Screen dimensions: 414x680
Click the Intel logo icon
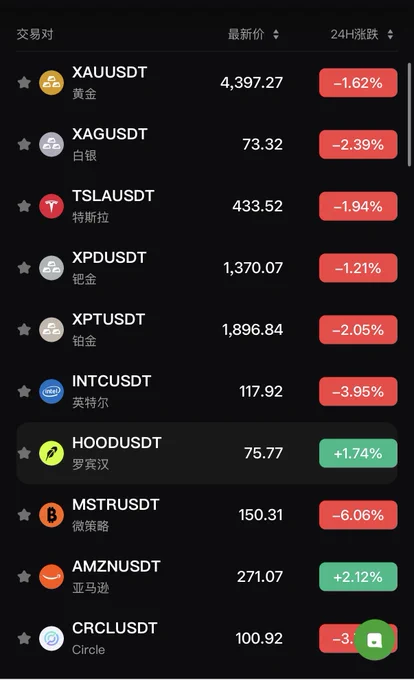52,391
